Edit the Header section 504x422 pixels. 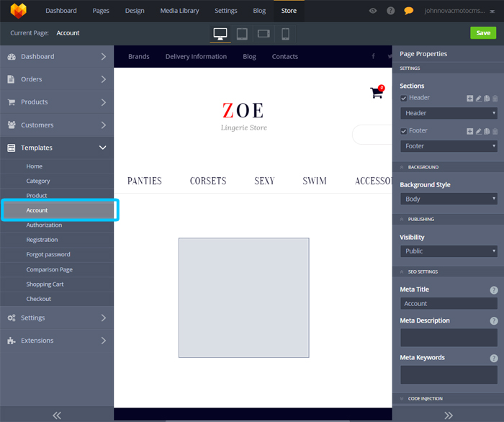(x=479, y=99)
